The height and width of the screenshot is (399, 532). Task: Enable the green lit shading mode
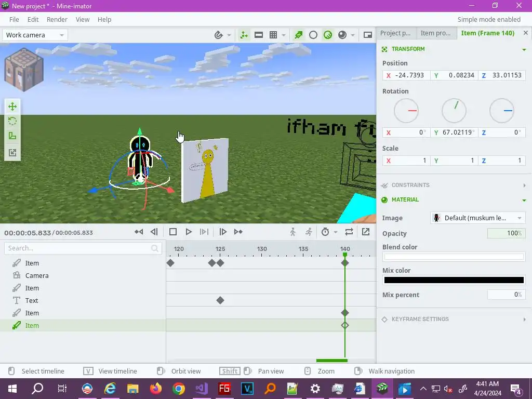click(328, 35)
